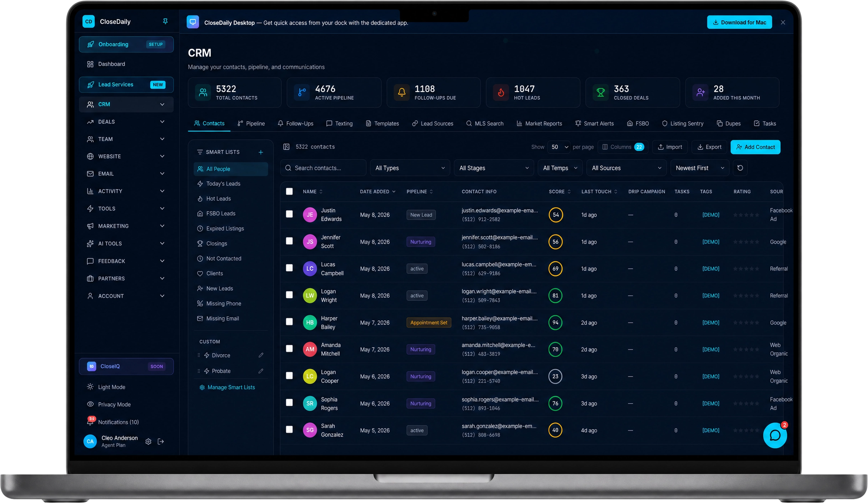The width and height of the screenshot is (868, 503).
Task: Dismiss the desktop app banner
Action: coord(783,22)
